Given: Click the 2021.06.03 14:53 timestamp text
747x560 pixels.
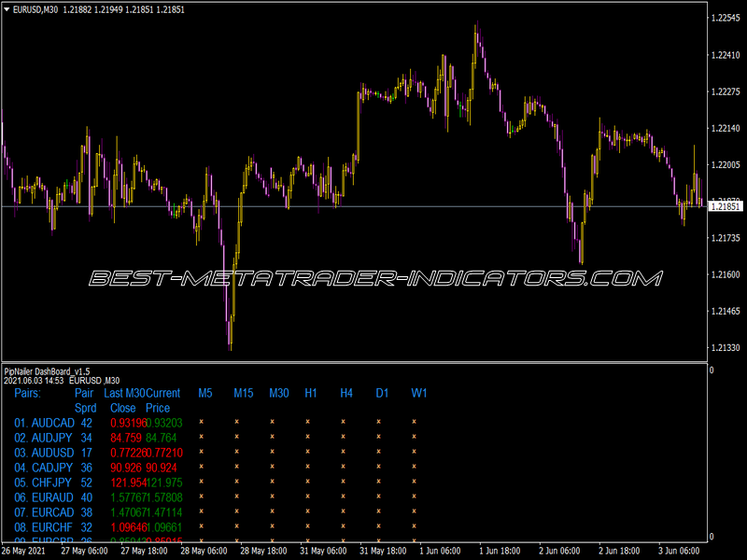Looking at the screenshot, I should coord(34,381).
